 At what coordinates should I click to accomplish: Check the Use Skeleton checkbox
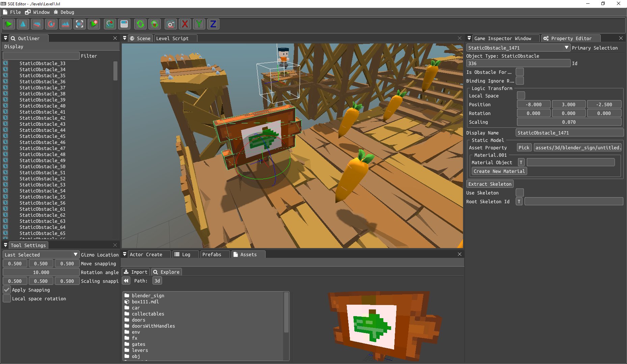tap(520, 193)
